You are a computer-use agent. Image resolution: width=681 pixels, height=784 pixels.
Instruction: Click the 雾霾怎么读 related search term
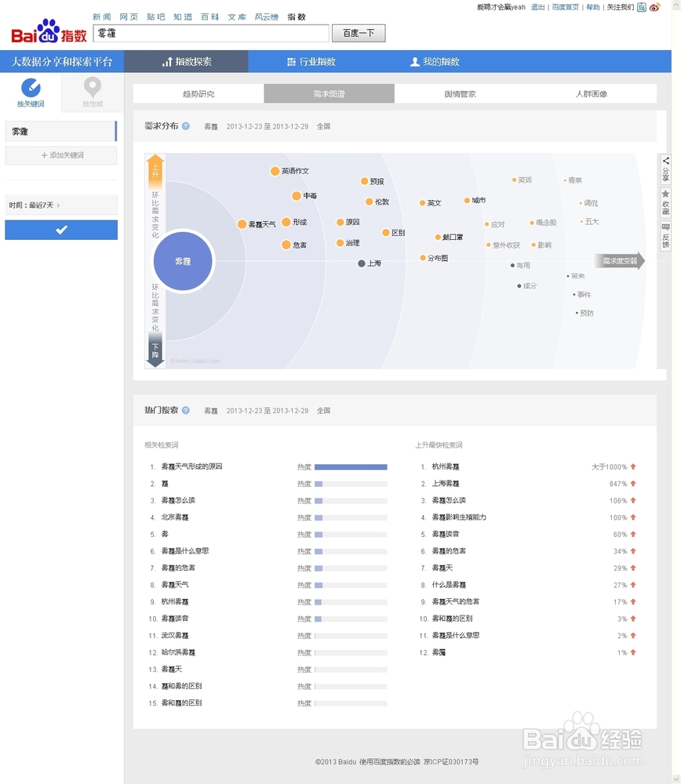178,500
